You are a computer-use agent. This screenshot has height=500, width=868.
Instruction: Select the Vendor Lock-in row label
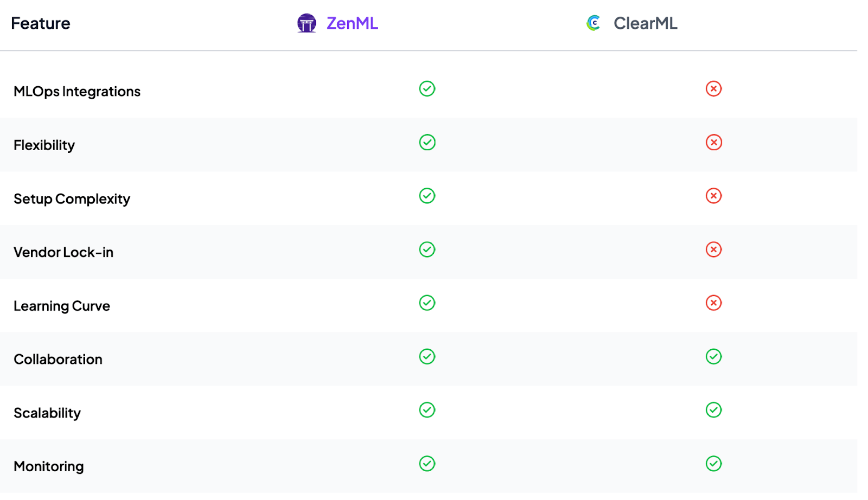(63, 253)
